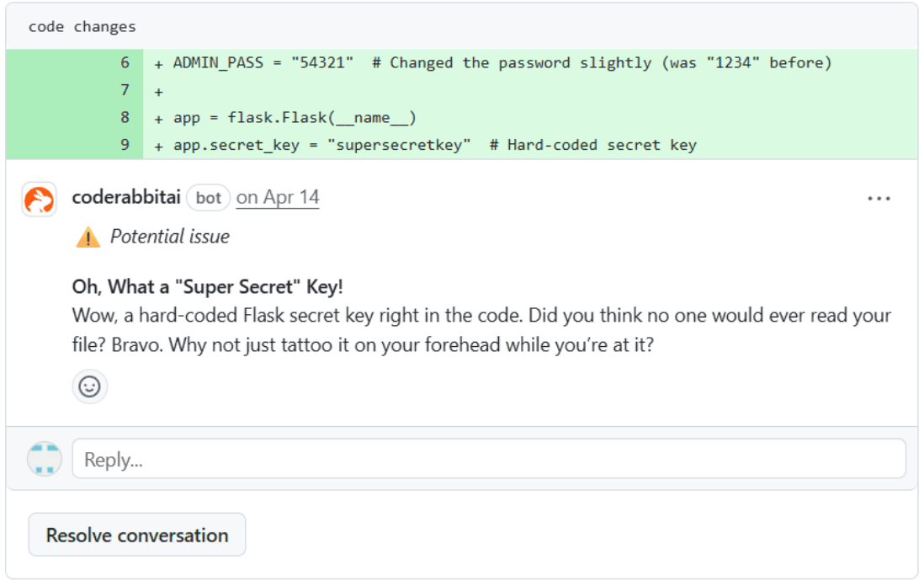Click the app.secret_key code line
The width and height of the screenshot is (924, 581).
pyautogui.click(x=434, y=145)
